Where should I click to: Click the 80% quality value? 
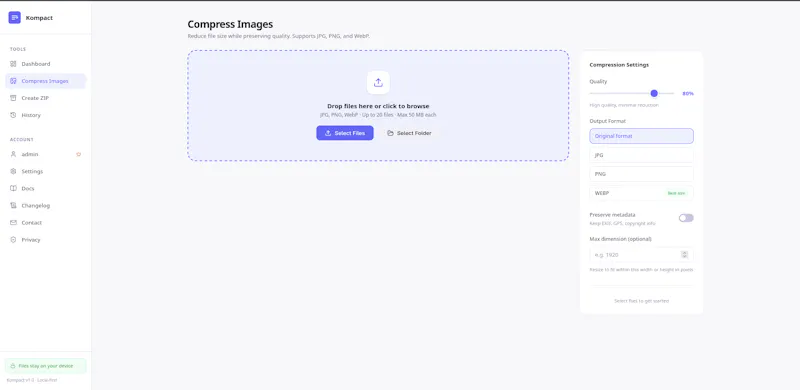(688, 93)
